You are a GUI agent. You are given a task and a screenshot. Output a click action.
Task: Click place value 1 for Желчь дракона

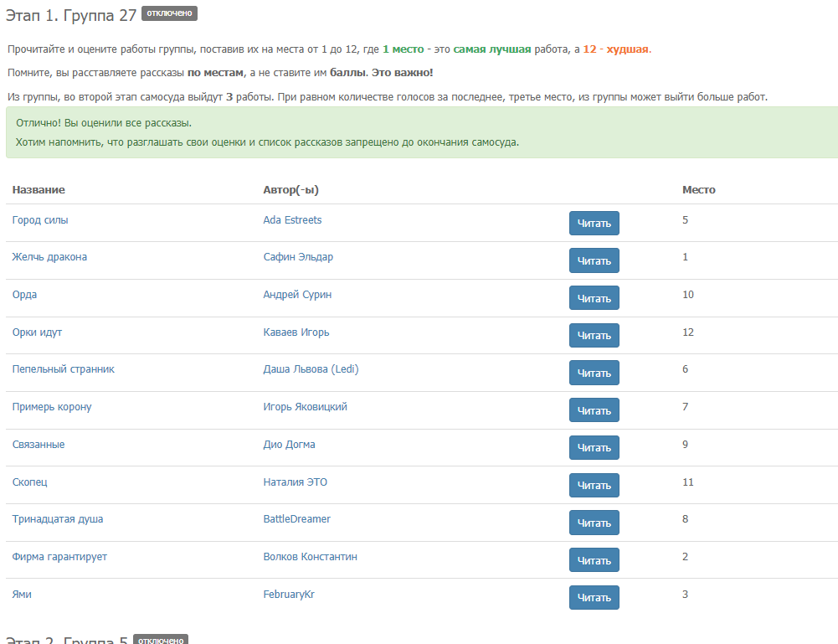[x=685, y=257]
